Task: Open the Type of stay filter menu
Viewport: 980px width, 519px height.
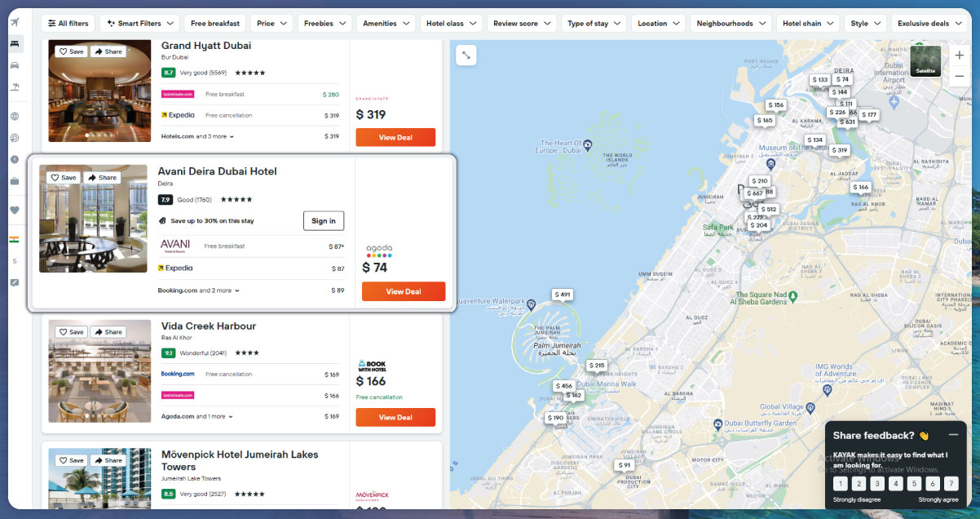Action: tap(594, 24)
